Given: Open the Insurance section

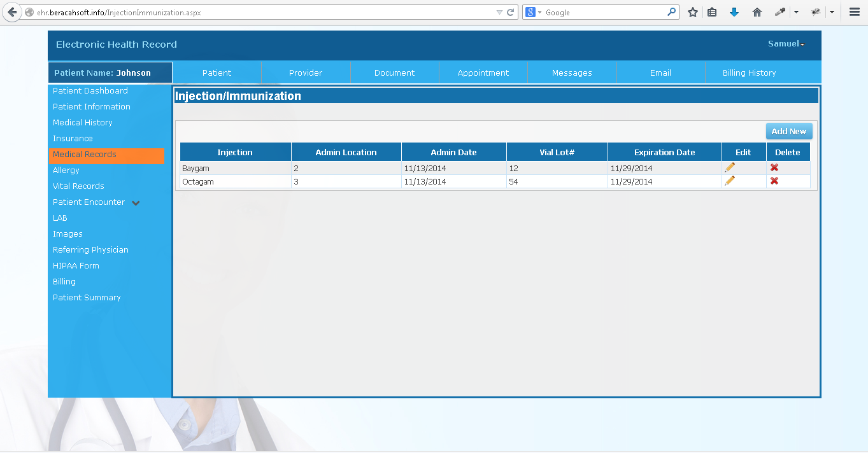Looking at the screenshot, I should (73, 139).
